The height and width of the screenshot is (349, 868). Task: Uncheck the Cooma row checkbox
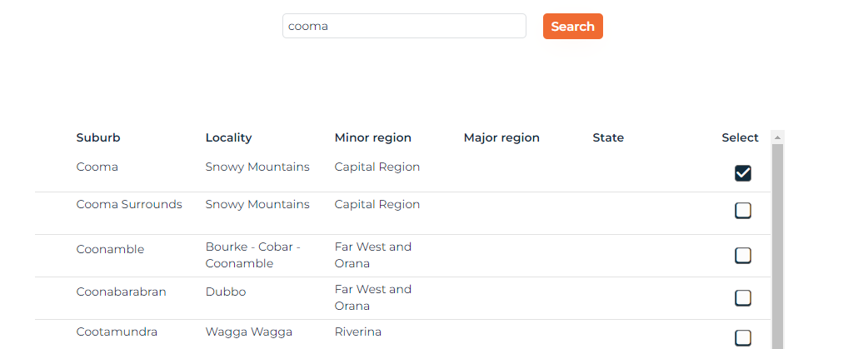click(x=743, y=172)
